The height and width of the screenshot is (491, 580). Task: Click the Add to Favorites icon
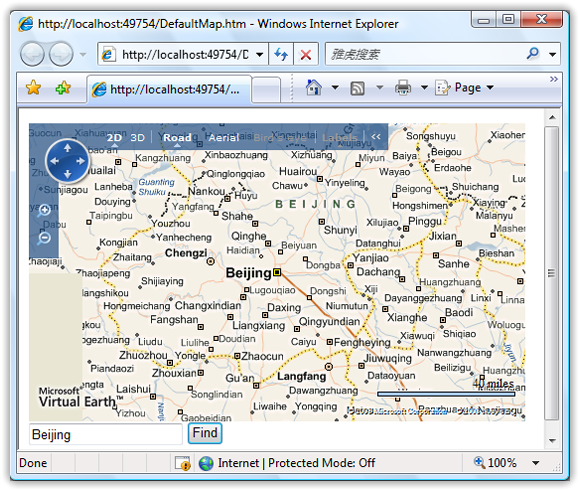click(x=63, y=88)
